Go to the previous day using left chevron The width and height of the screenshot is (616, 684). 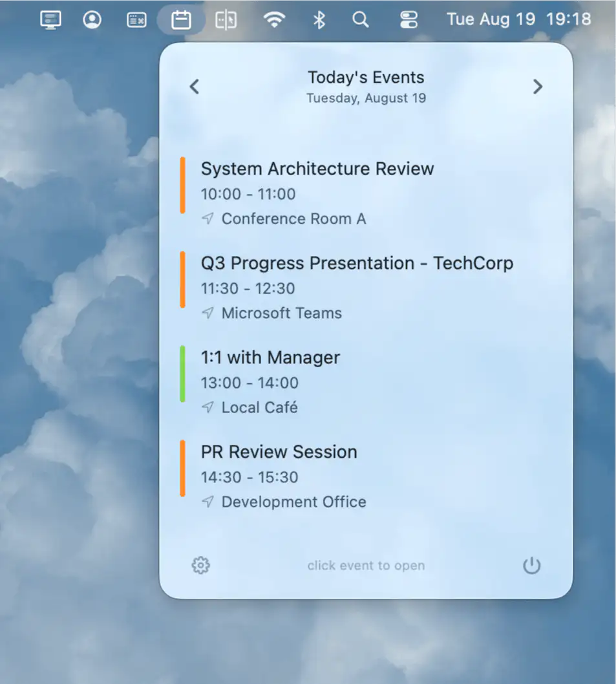pos(194,86)
